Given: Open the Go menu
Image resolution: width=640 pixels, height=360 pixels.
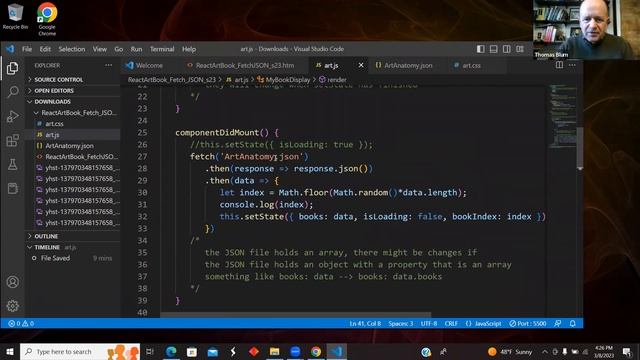Looking at the screenshot, I should click(x=119, y=49).
